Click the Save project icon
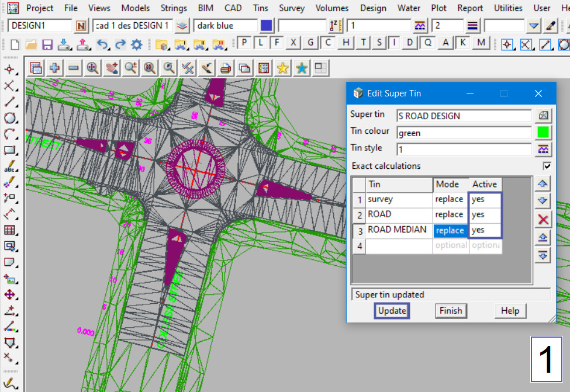The image size is (570, 392). pyautogui.click(x=47, y=45)
